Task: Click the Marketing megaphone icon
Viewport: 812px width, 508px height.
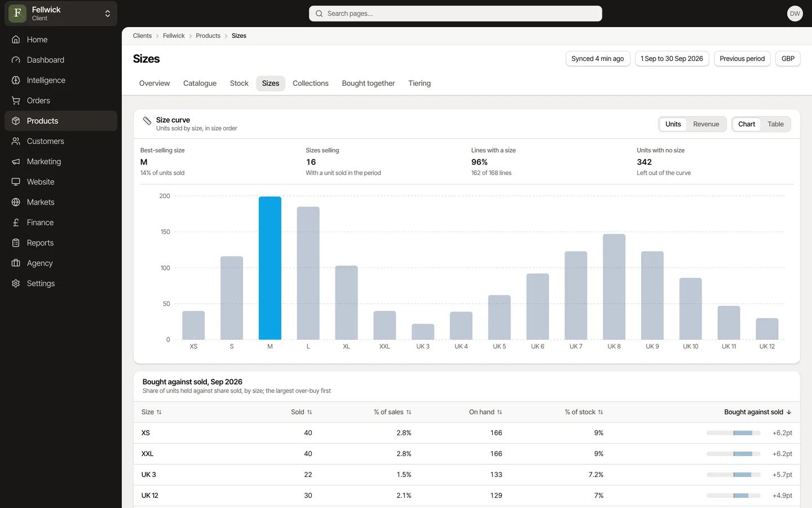Action: pos(16,161)
